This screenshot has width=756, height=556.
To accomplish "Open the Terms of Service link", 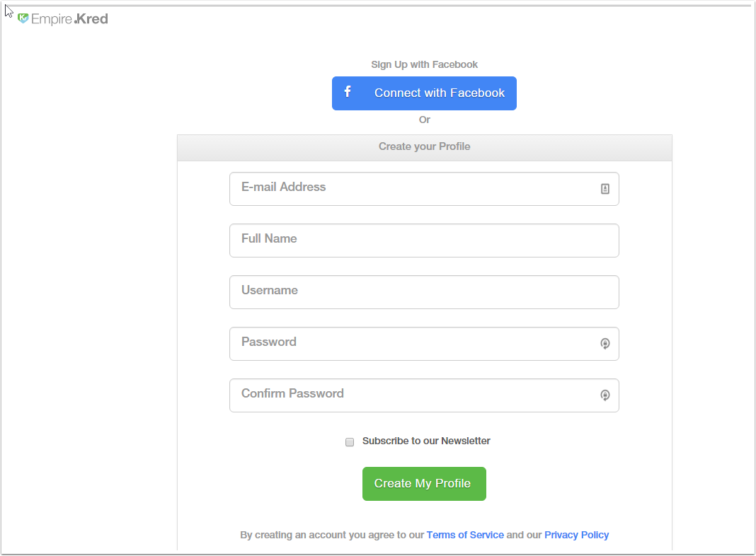I will (465, 535).
